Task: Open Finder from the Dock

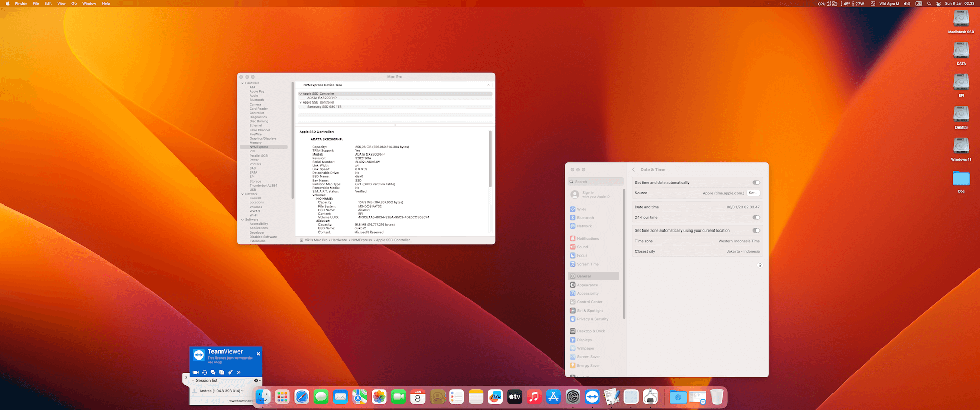Action: click(263, 397)
